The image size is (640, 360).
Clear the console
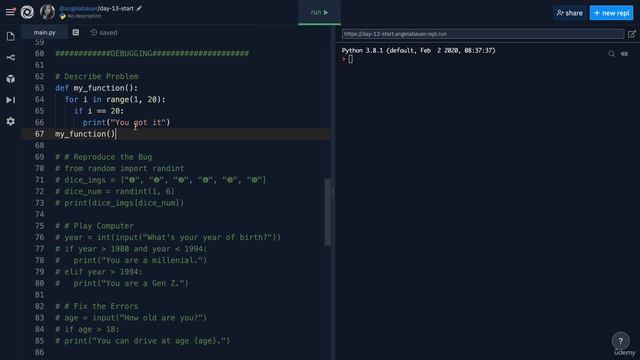pyautogui.click(x=624, y=54)
